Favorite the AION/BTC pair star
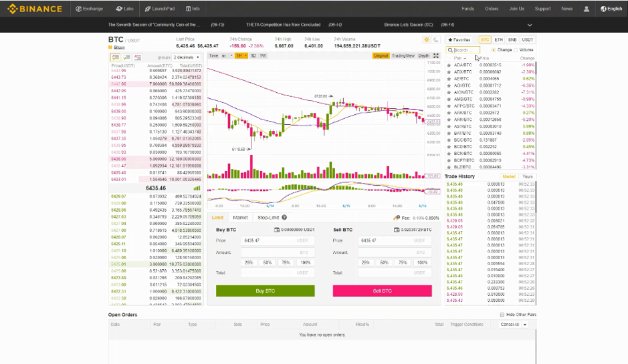 (x=449, y=92)
